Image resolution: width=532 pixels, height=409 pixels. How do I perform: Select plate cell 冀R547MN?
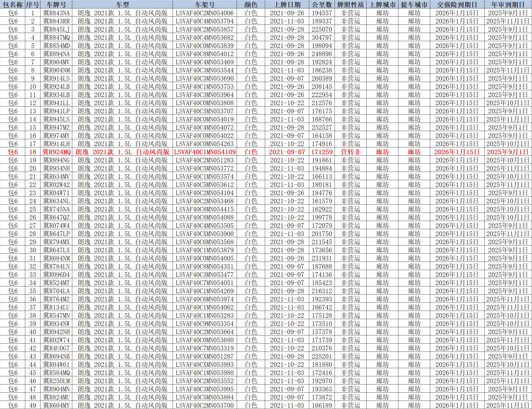(56, 315)
